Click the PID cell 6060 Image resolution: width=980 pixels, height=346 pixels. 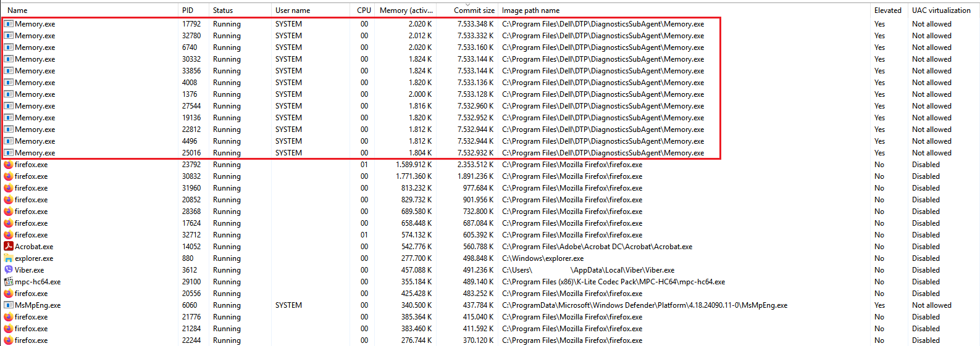point(190,305)
